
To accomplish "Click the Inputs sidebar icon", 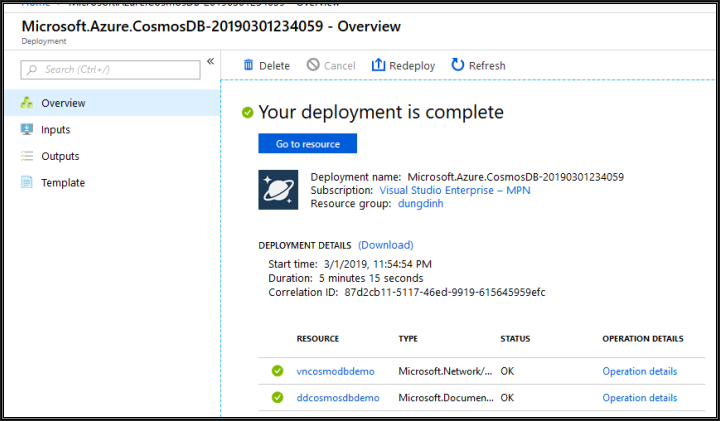I will (27, 130).
